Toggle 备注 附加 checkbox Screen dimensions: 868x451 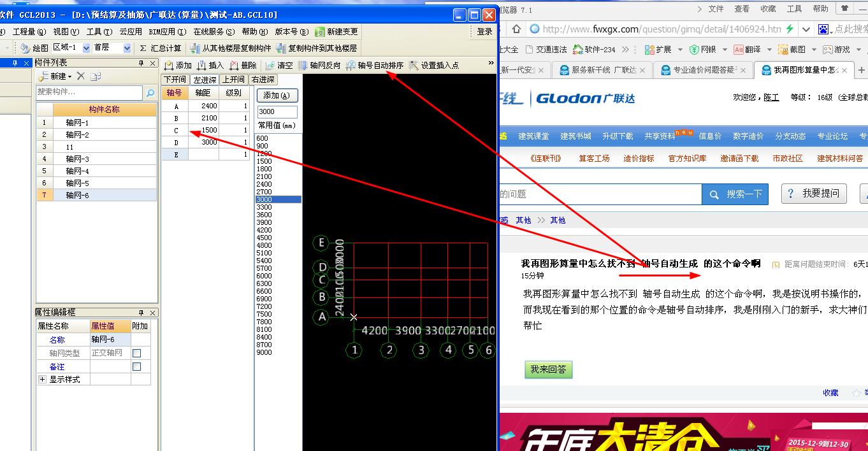136,366
